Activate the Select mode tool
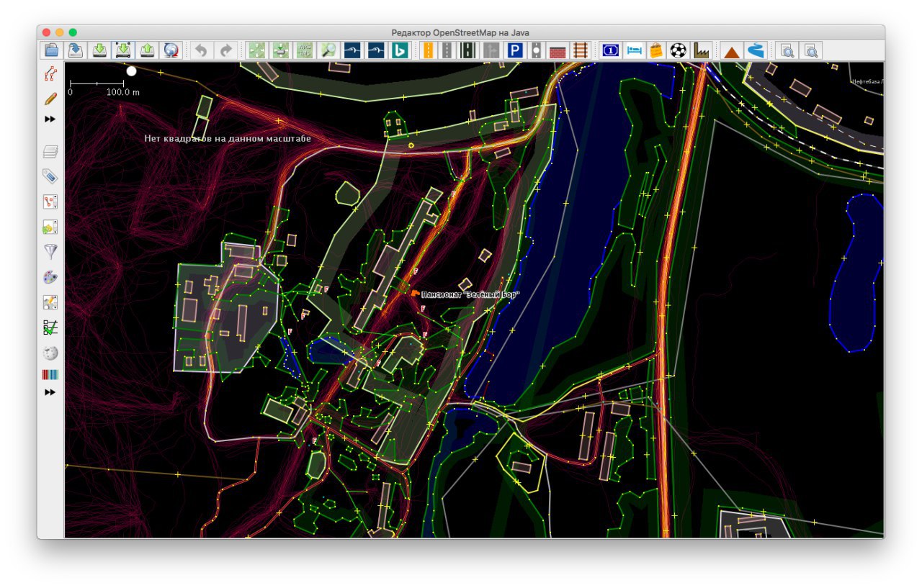This screenshot has height=588, width=922. pos(50,73)
